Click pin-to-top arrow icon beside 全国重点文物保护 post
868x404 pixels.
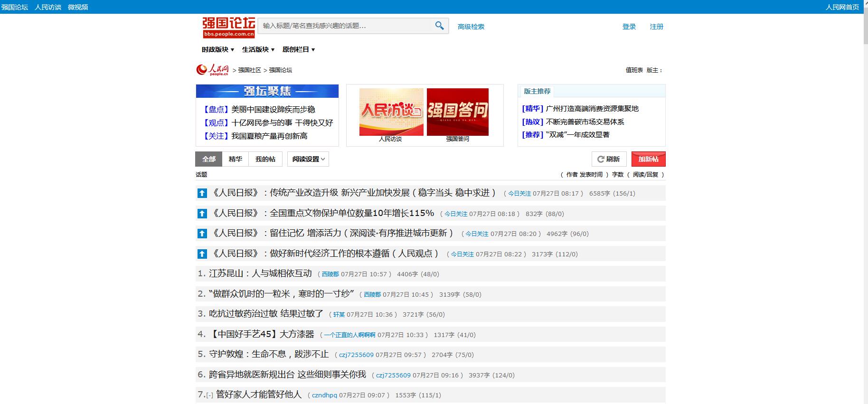click(x=202, y=214)
